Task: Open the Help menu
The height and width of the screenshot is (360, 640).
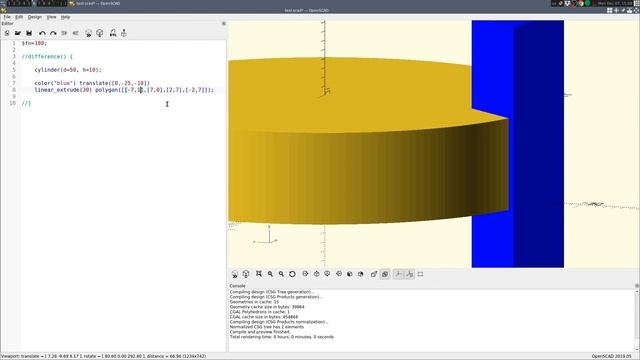Action: (x=65, y=17)
